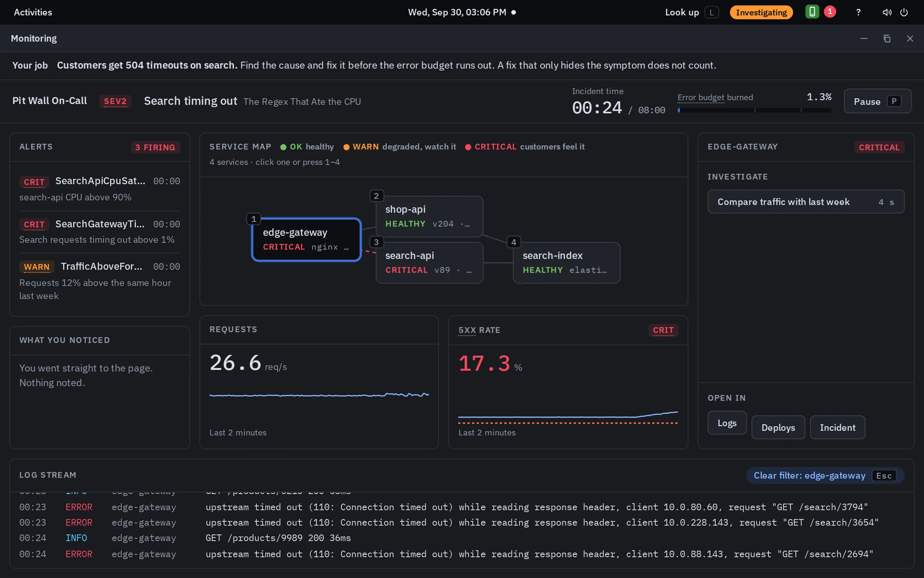Pause the incident timer
The width and height of the screenshot is (924, 578).
(x=877, y=101)
